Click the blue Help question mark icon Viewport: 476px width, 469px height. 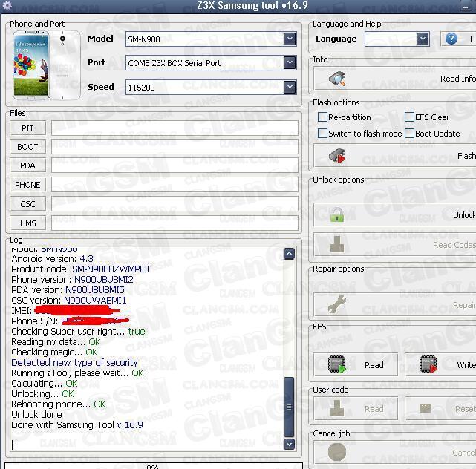coord(451,39)
